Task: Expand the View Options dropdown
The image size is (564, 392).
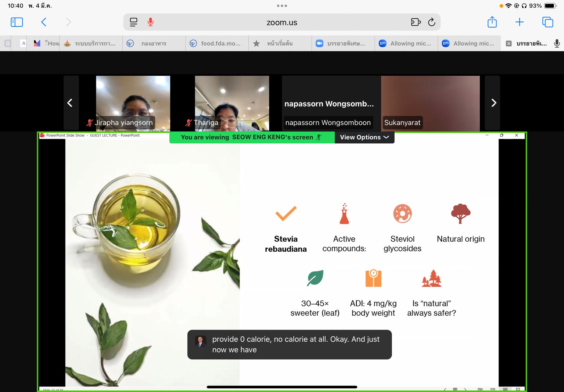Action: 364,137
